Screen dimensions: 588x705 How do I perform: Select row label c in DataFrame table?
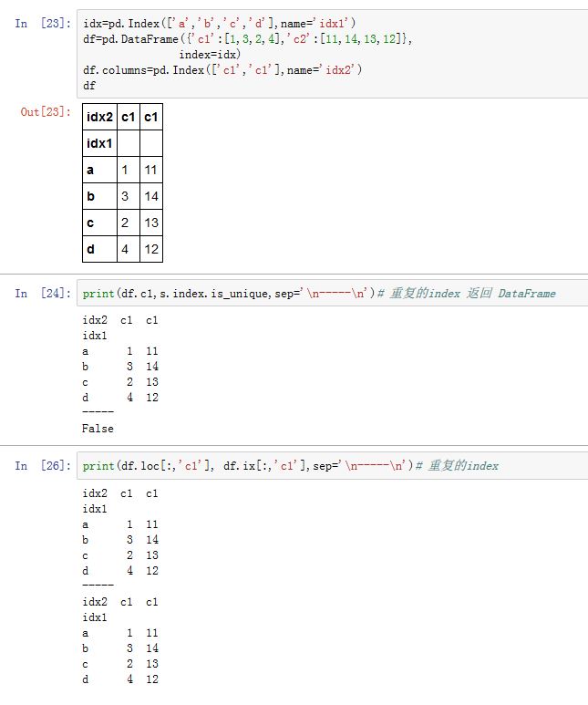tap(90, 223)
